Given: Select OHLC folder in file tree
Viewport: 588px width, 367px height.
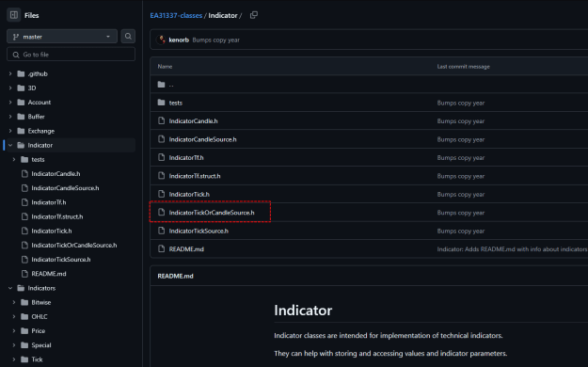Looking at the screenshot, I should [x=40, y=317].
